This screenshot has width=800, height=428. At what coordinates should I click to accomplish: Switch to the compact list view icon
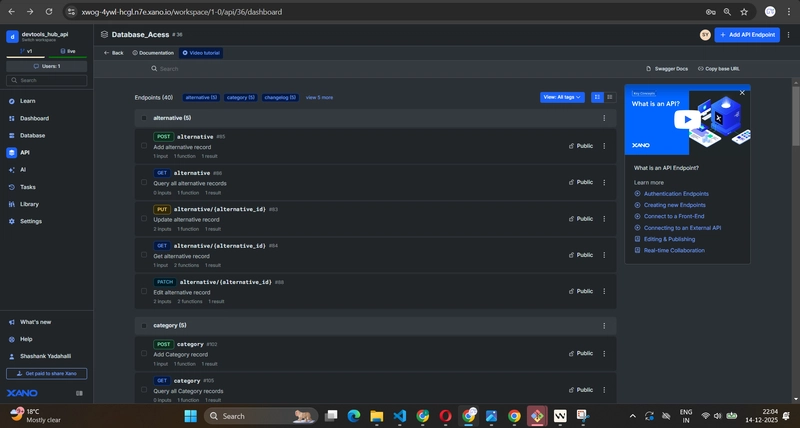pyautogui.click(x=608, y=97)
